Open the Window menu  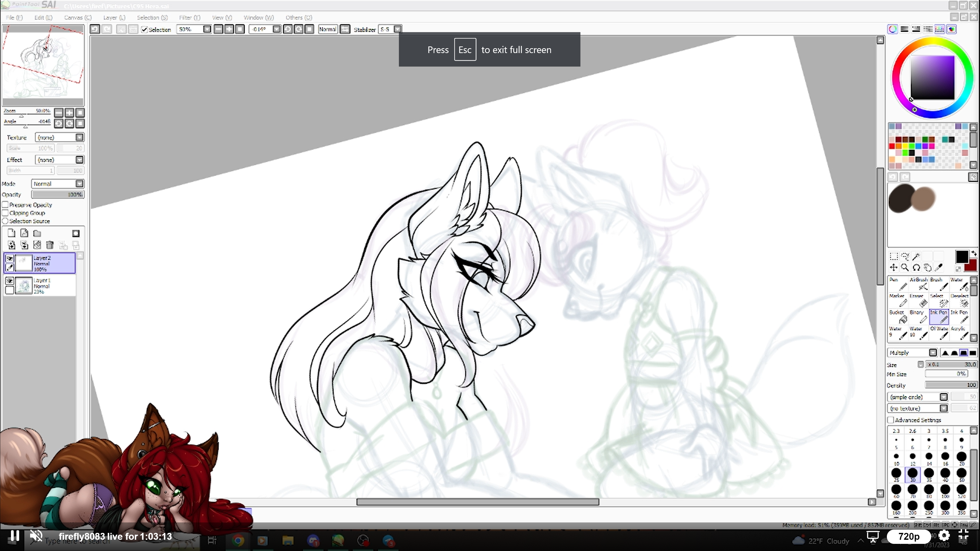259,18
